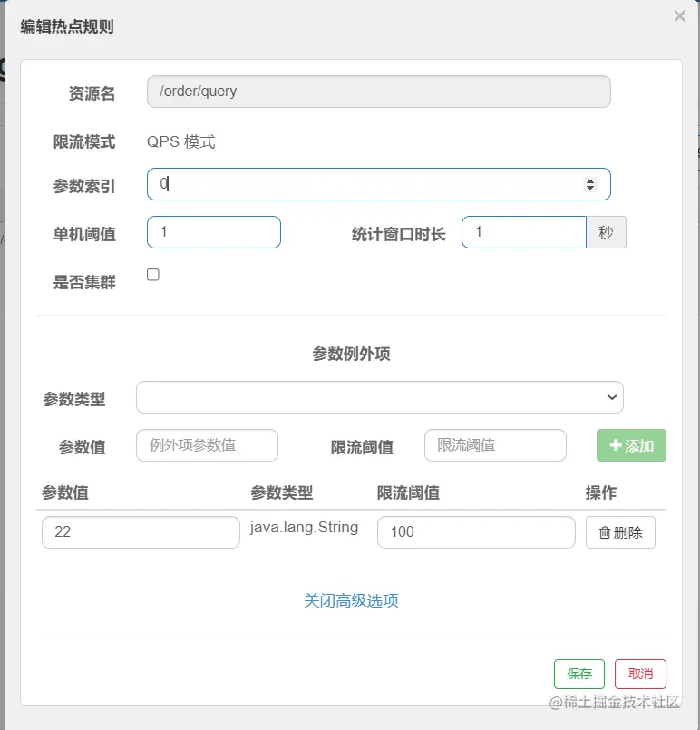Image resolution: width=700 pixels, height=730 pixels.
Task: Select the 单机阈值 input showing 1
Action: click(x=213, y=232)
